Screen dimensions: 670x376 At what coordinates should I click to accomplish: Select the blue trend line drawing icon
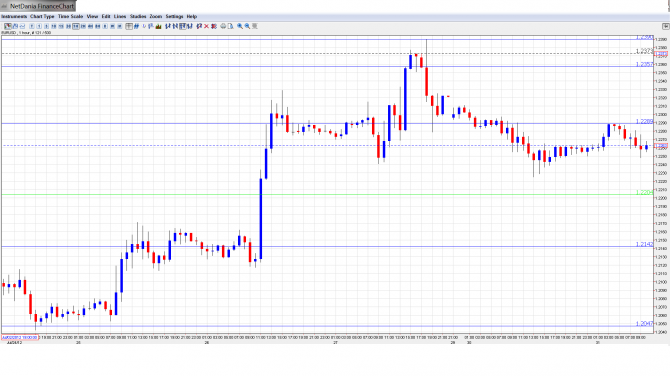point(136,26)
